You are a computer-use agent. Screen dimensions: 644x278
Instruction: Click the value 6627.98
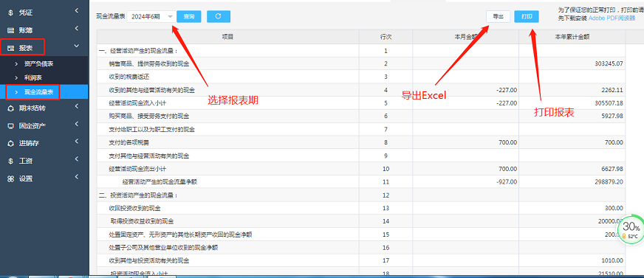[x=612, y=169]
